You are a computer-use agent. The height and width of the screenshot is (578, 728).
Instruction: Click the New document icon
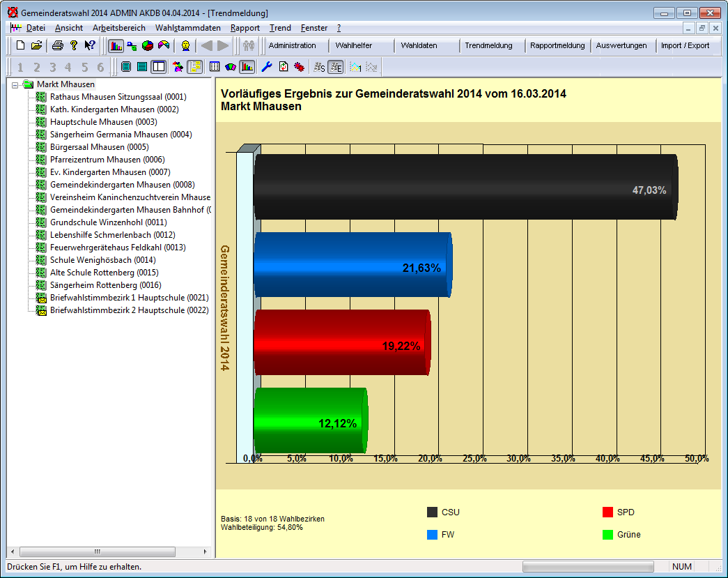click(x=20, y=46)
